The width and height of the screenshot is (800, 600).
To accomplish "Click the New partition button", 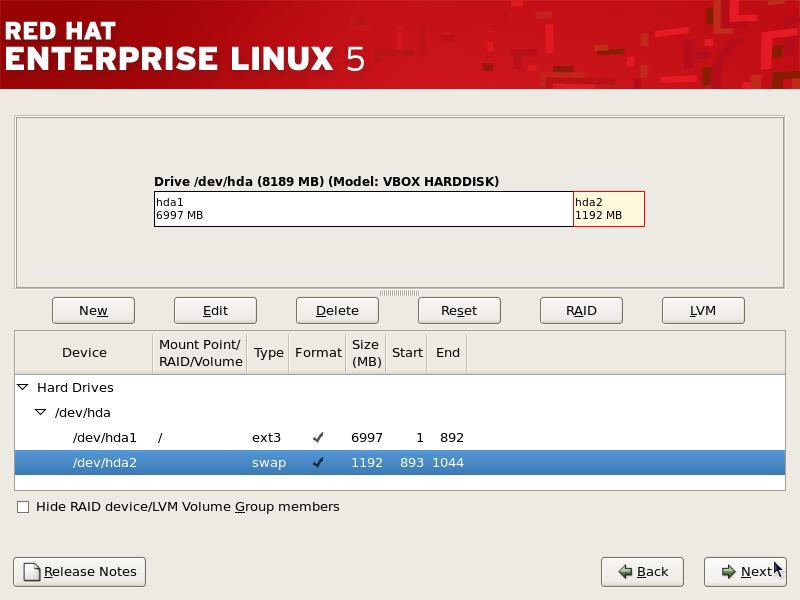I will click(93, 311).
